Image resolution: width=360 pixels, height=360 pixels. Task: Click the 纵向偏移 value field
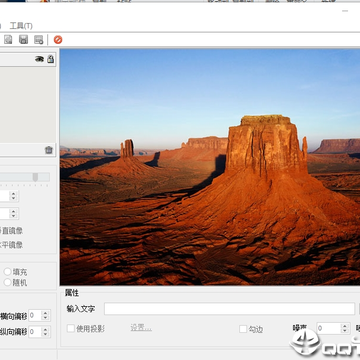35,332
